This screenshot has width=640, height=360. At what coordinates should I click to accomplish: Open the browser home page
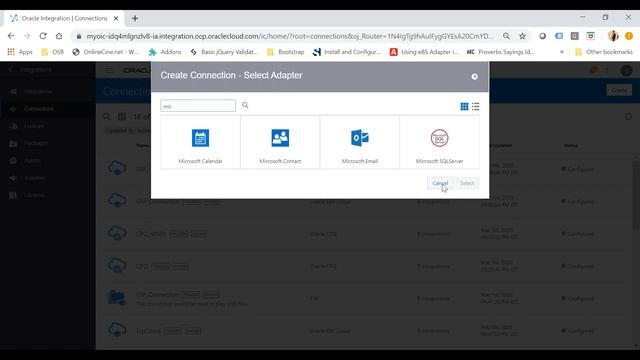59,36
